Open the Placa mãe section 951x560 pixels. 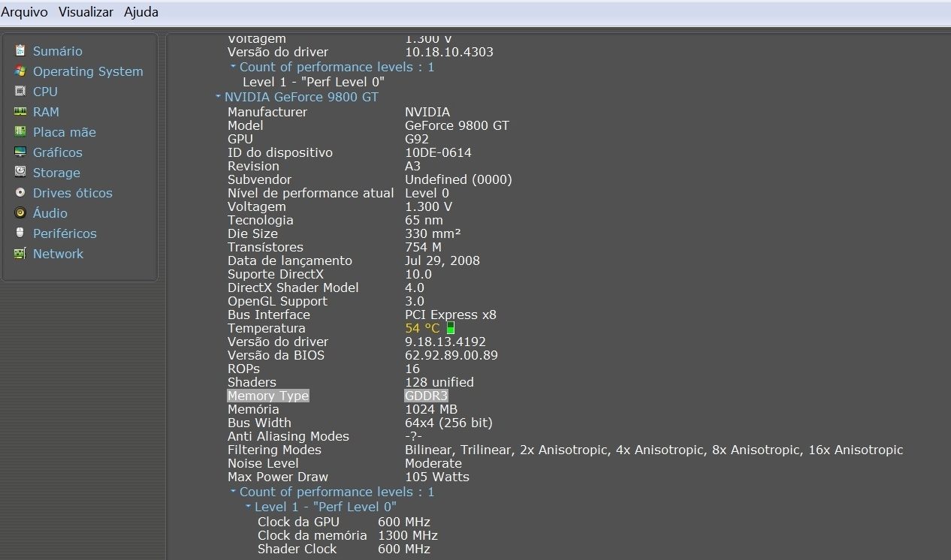coord(65,132)
